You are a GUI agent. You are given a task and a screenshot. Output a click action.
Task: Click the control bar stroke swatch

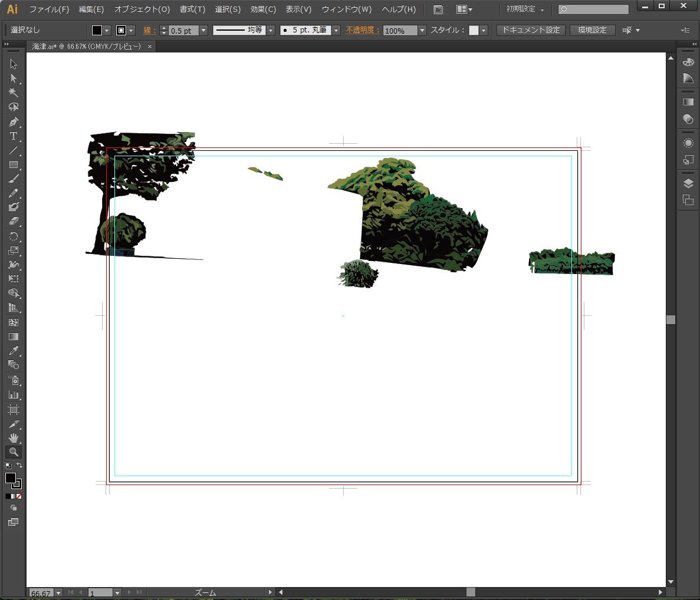[121, 30]
